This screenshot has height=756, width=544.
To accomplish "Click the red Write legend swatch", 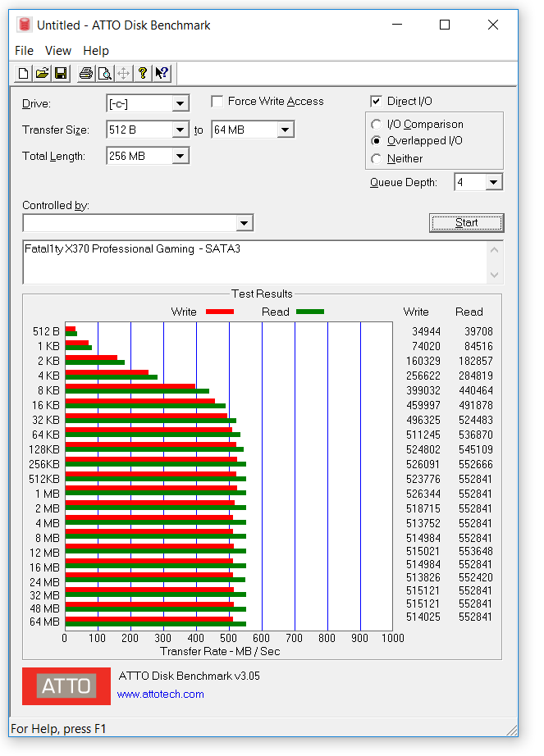I will coord(220,312).
